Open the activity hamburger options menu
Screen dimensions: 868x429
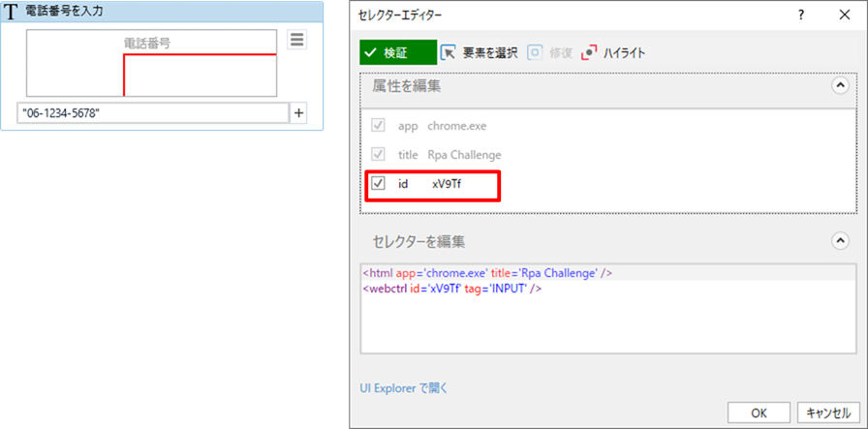click(296, 40)
